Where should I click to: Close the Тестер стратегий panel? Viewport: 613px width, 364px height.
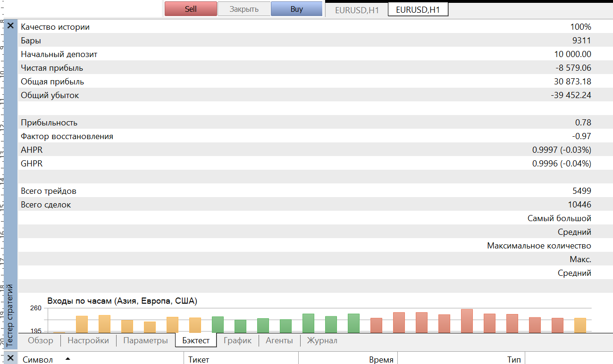click(10, 26)
